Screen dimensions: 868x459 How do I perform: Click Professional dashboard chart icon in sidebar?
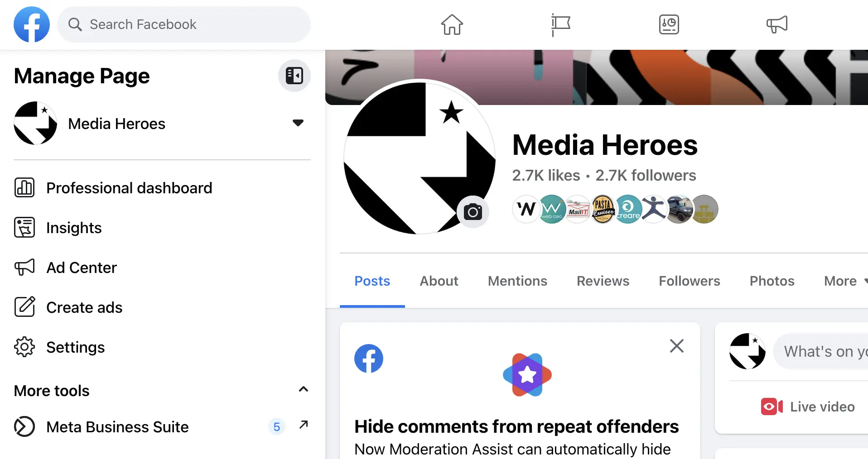pos(24,187)
